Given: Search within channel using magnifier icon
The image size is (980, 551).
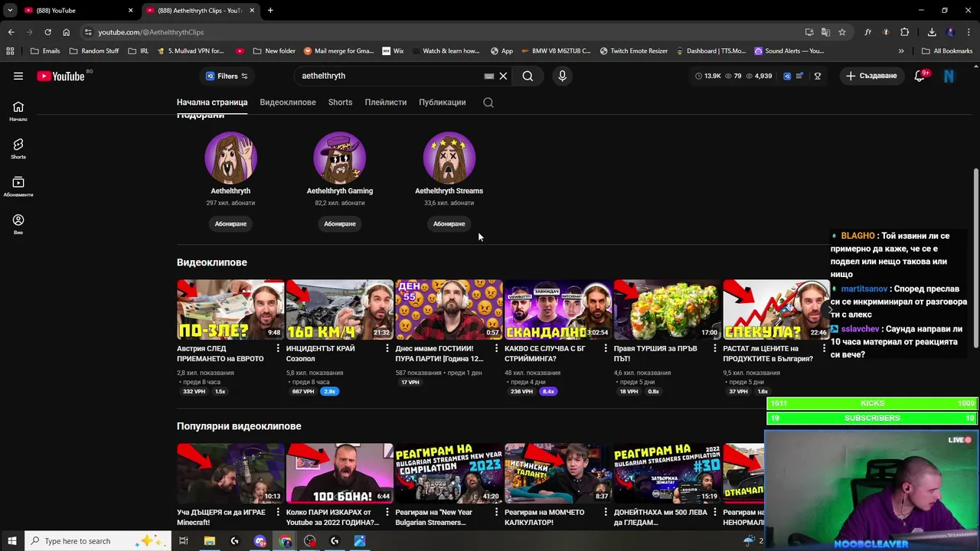Looking at the screenshot, I should pyautogui.click(x=488, y=102).
